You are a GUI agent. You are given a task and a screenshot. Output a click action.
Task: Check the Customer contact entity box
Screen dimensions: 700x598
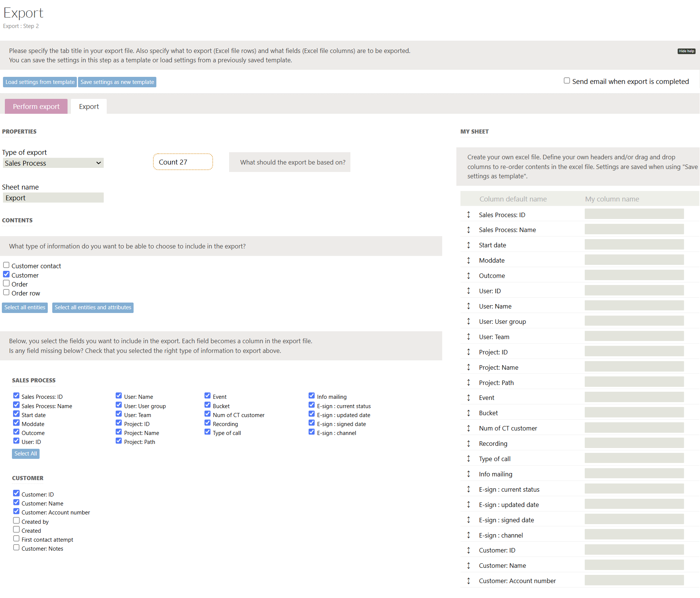[x=6, y=265]
